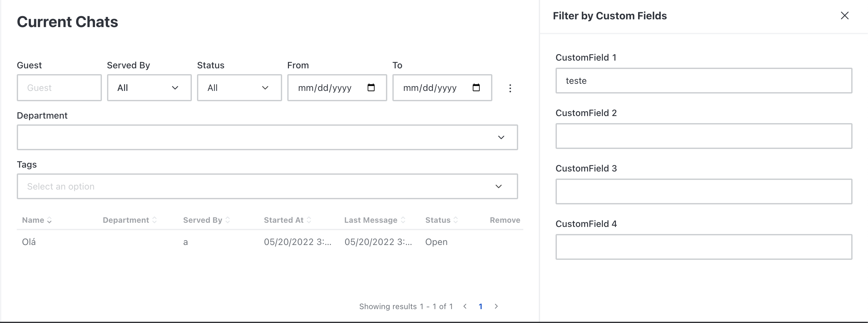Go to previous results page
This screenshot has width=868, height=323.
click(465, 306)
